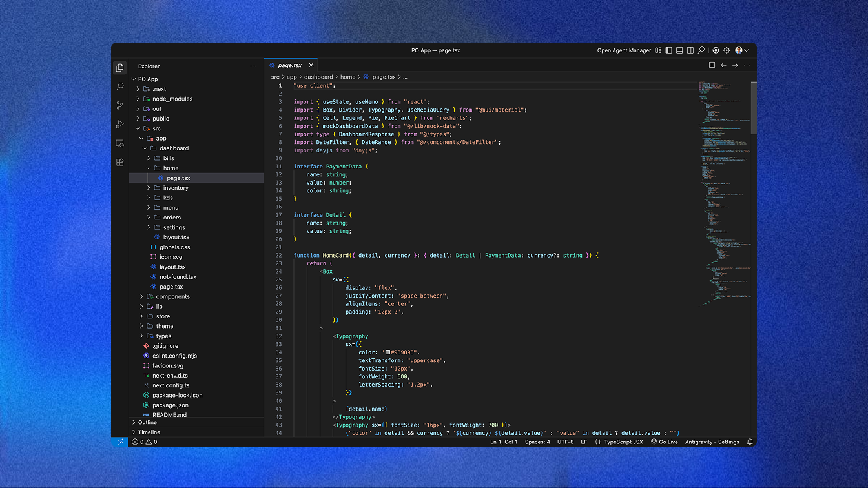
Task: Collapse the PO App root folder
Action: click(x=196, y=79)
